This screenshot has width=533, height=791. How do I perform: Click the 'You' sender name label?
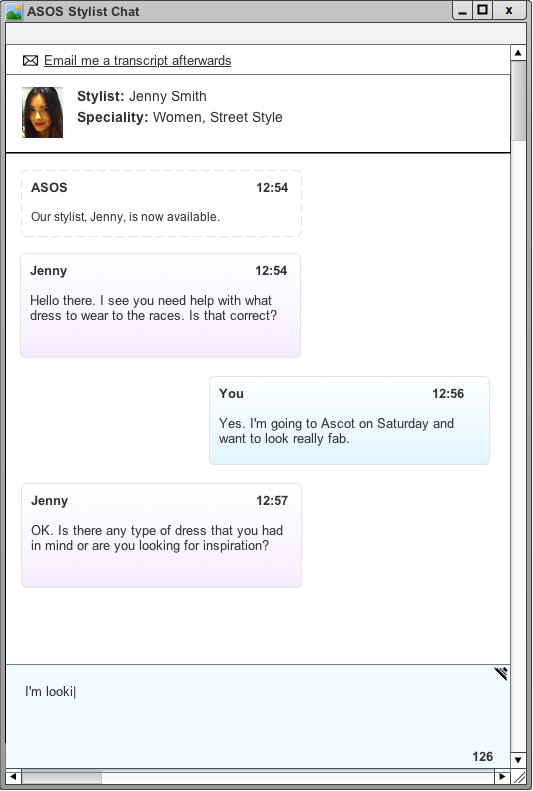pyautogui.click(x=231, y=393)
